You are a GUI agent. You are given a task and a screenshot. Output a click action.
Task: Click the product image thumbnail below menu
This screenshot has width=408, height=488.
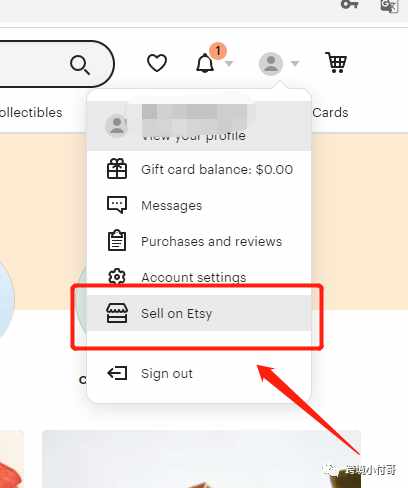(201, 459)
